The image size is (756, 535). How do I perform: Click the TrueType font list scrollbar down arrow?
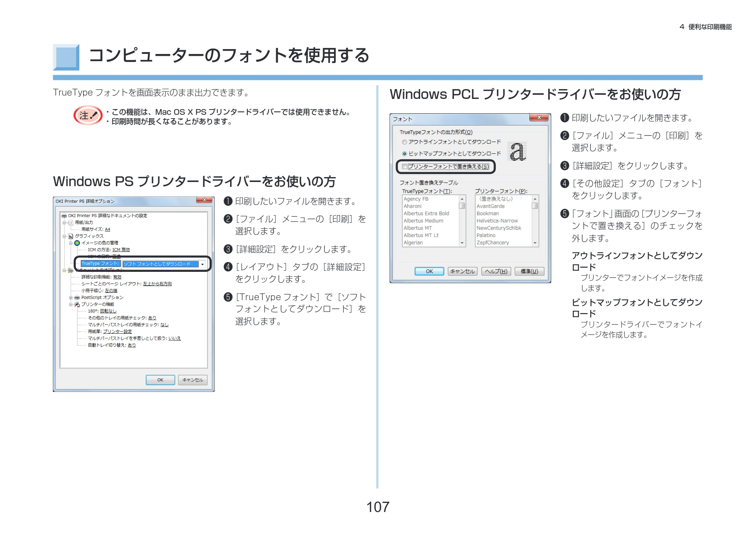click(462, 243)
